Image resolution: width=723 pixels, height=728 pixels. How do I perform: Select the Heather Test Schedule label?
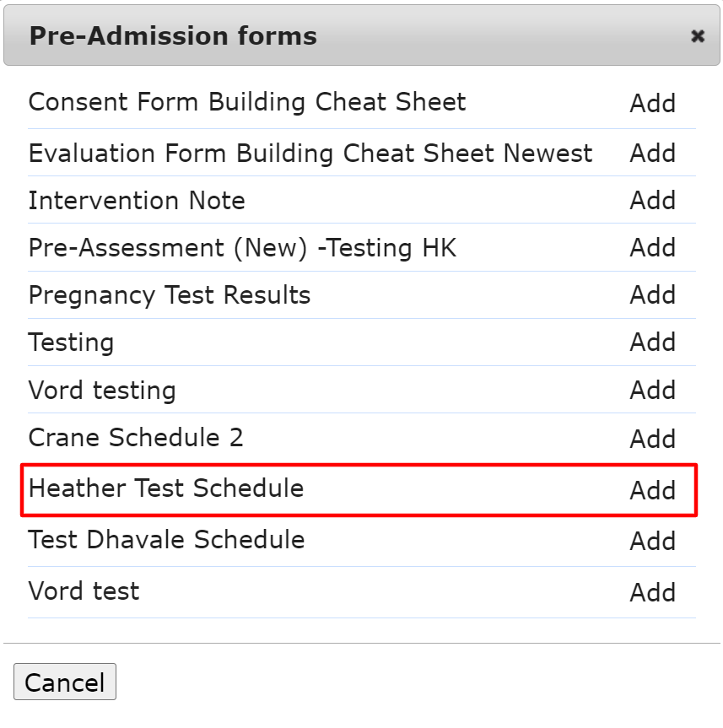click(164, 488)
